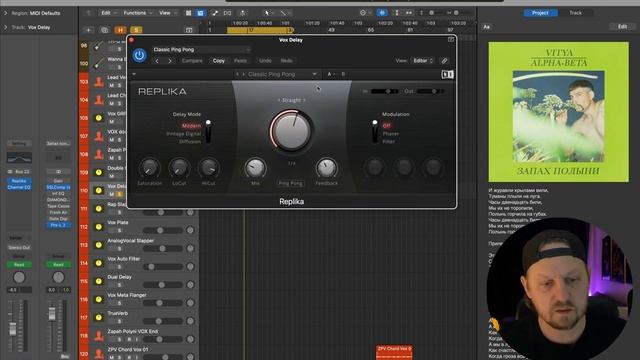Viewport: 640px width, 360px height.
Task: Select Diffusion delay mode
Action: coord(190,141)
